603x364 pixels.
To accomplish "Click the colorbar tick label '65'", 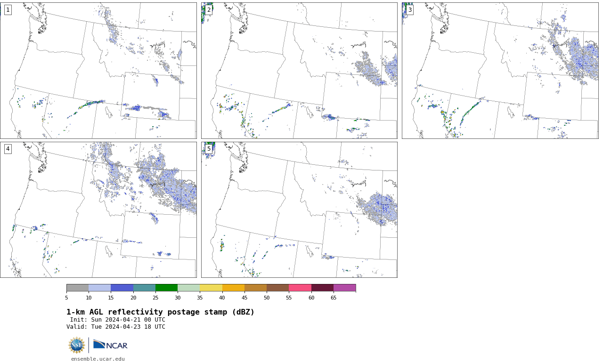I will tap(334, 298).
